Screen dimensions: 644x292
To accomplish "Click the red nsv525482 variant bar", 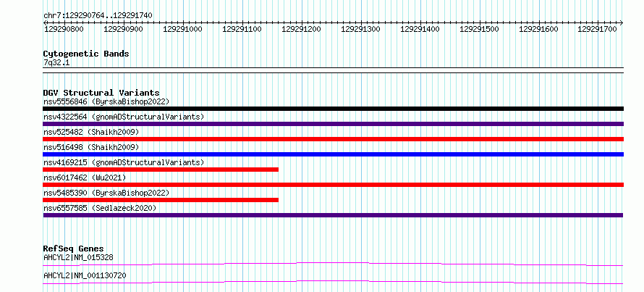I will click(x=333, y=139).
